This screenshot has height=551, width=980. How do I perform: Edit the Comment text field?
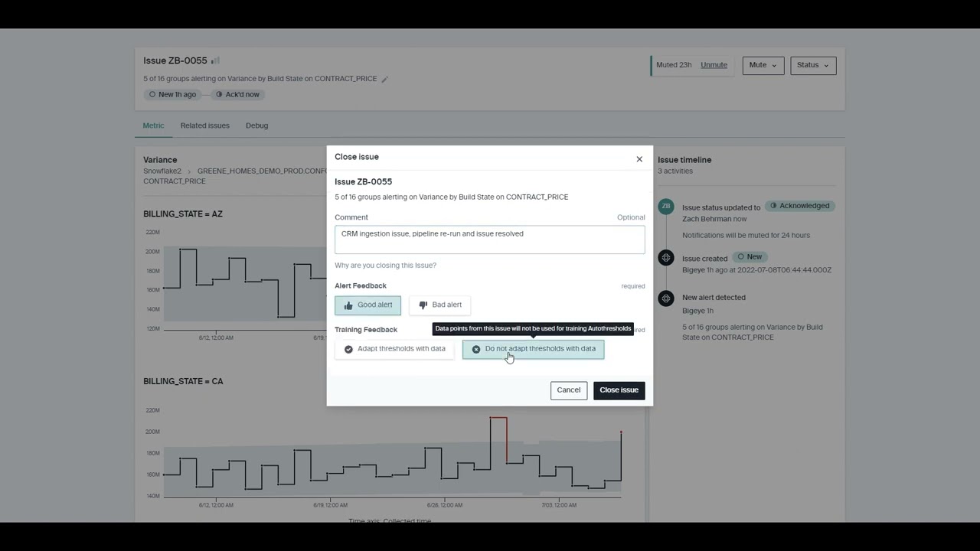pos(490,240)
